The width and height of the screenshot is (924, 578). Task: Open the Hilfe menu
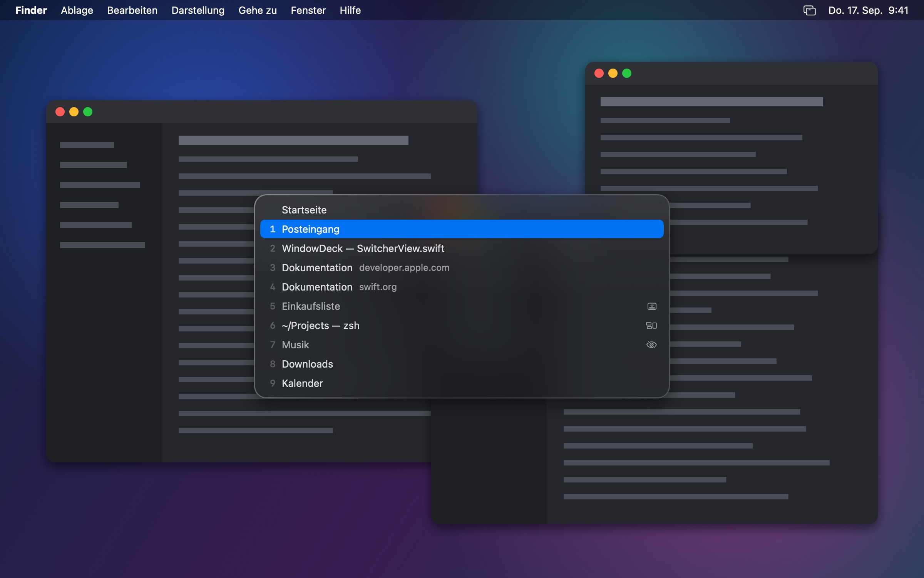click(x=350, y=10)
